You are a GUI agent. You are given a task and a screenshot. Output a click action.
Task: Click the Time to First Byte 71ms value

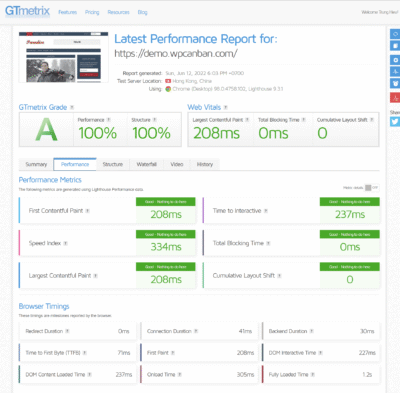(x=124, y=353)
